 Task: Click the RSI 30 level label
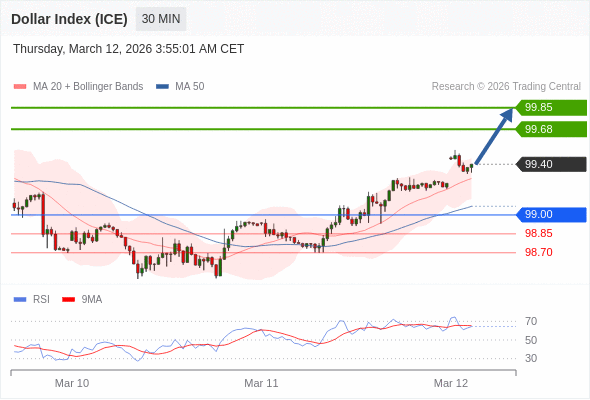pos(531,358)
